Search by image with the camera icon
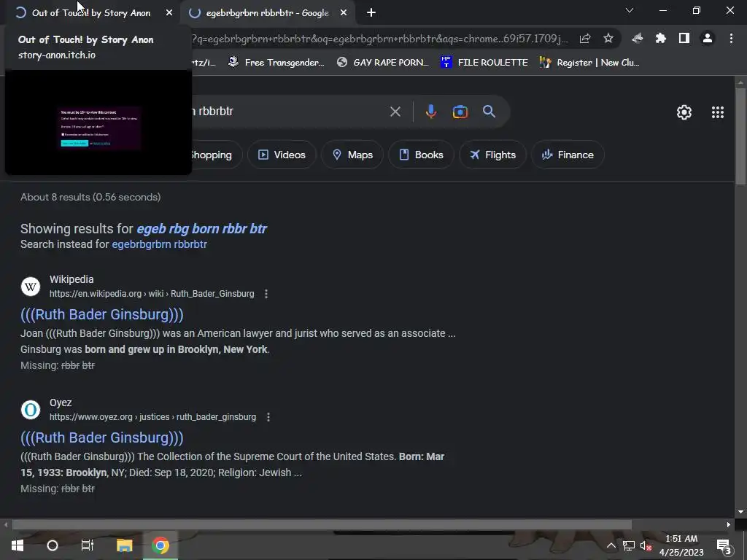Viewport: 747px width, 560px height. (460, 112)
